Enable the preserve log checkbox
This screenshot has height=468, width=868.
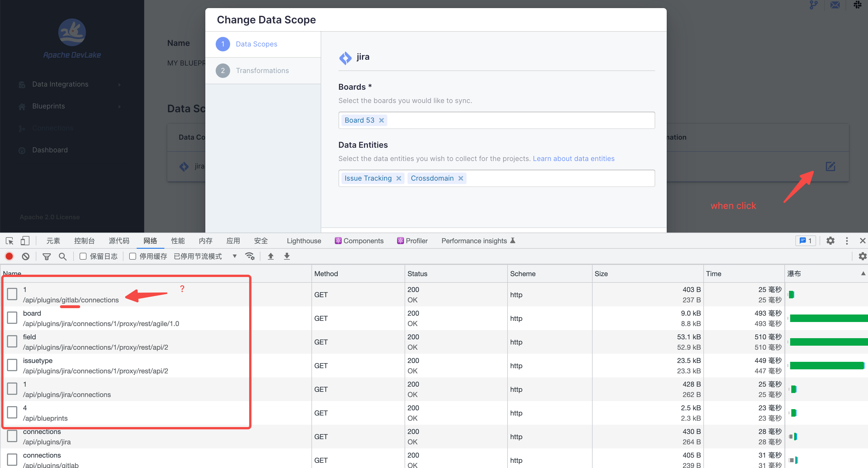click(x=83, y=256)
